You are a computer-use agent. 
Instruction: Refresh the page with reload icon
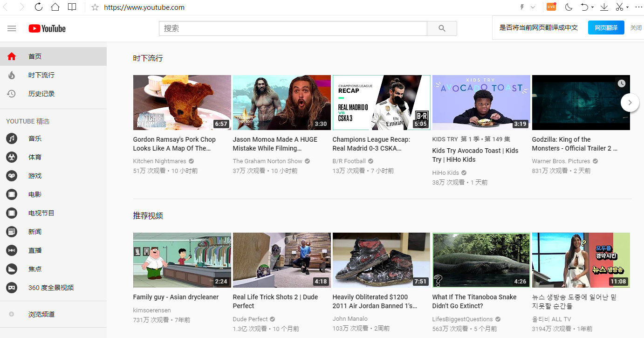pos(39,7)
